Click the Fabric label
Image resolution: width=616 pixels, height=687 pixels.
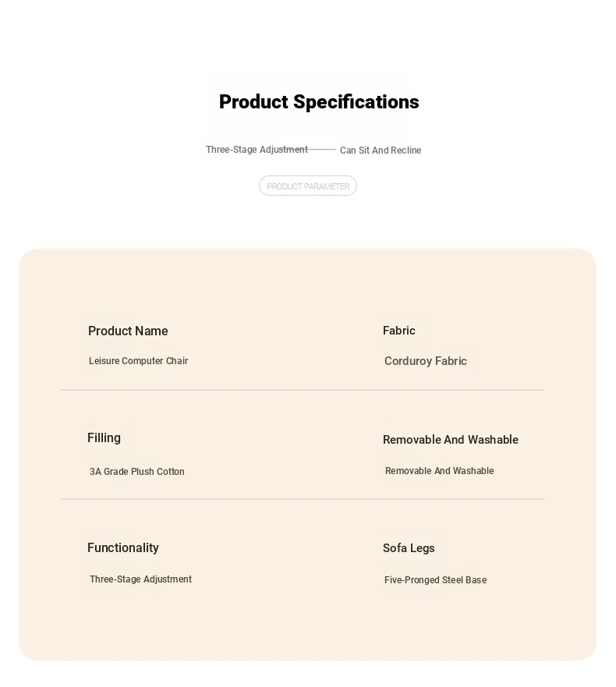click(398, 331)
